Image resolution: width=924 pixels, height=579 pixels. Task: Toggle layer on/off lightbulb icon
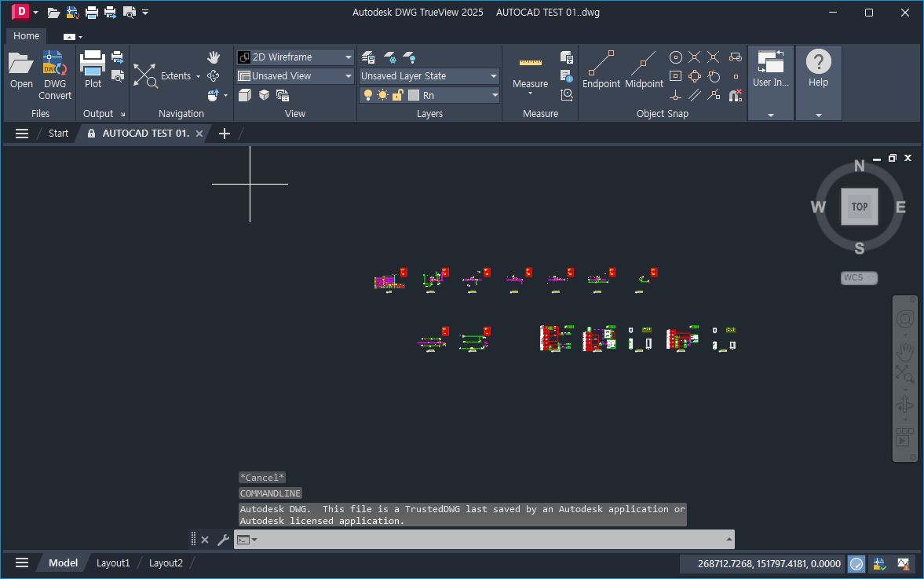pyautogui.click(x=368, y=95)
